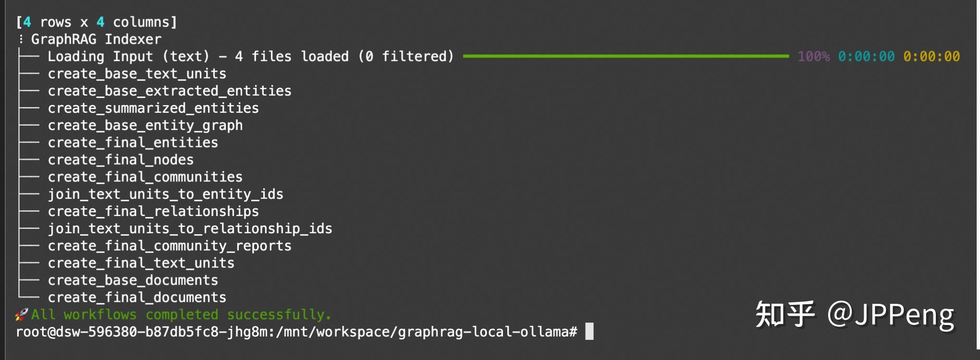Select the GraphRAG Indexer tree root
The width and height of the screenshot is (980, 360).
[x=96, y=39]
